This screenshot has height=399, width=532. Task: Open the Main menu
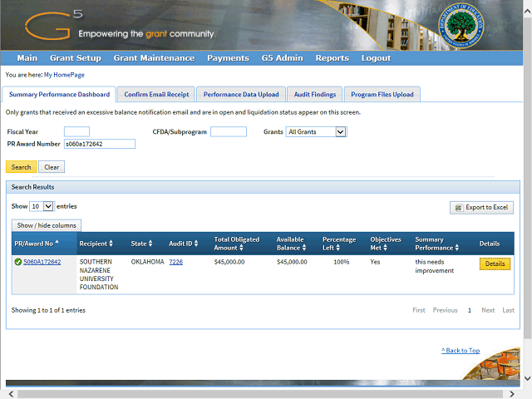27,58
